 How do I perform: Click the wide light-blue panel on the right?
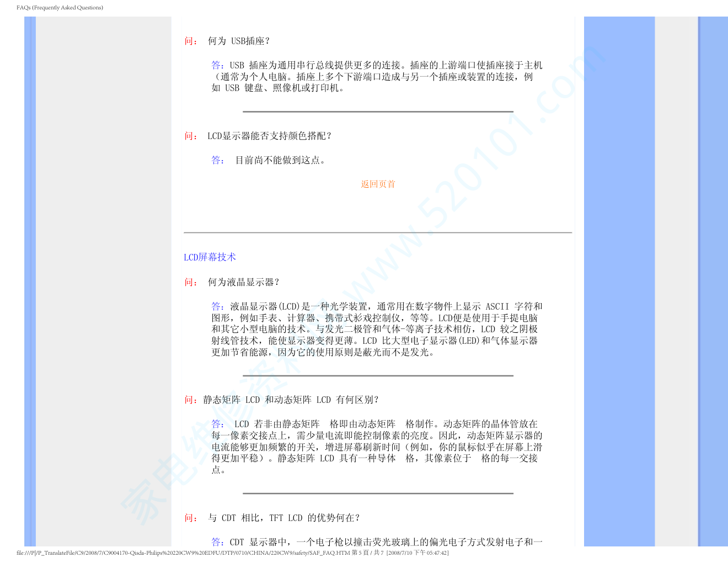[619, 276]
